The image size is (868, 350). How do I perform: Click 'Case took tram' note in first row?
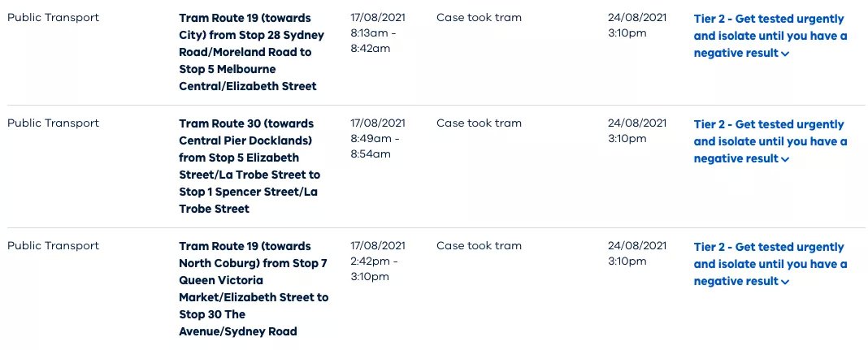pyautogui.click(x=479, y=17)
